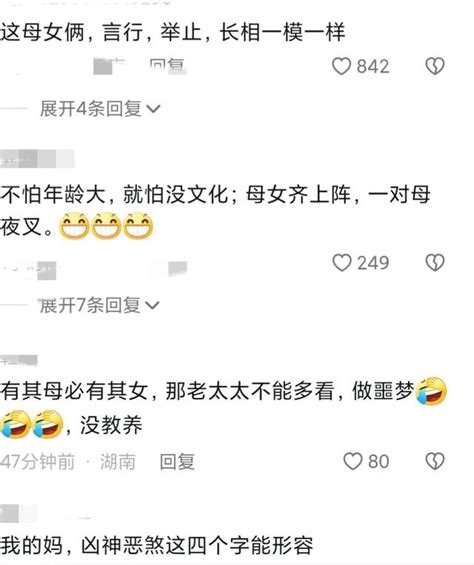Screen dimensions: 474x565
Task: Open the blurred username above 有其母必有其女 comment
Action: (19, 360)
